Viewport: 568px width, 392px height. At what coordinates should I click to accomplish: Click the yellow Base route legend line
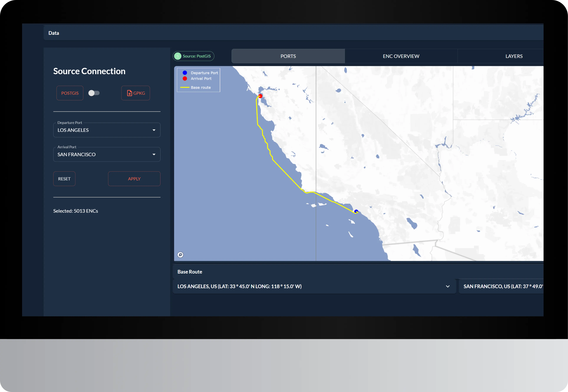[185, 88]
